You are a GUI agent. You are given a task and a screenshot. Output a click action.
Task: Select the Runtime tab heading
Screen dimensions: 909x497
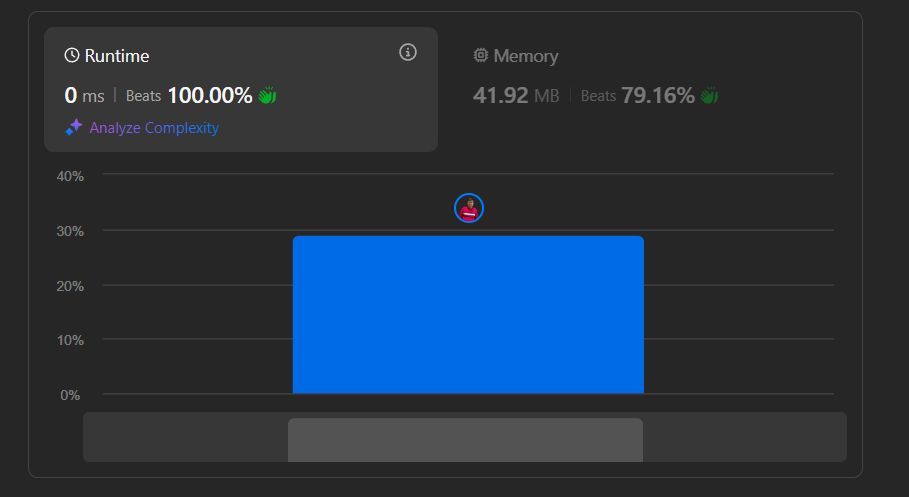[117, 56]
